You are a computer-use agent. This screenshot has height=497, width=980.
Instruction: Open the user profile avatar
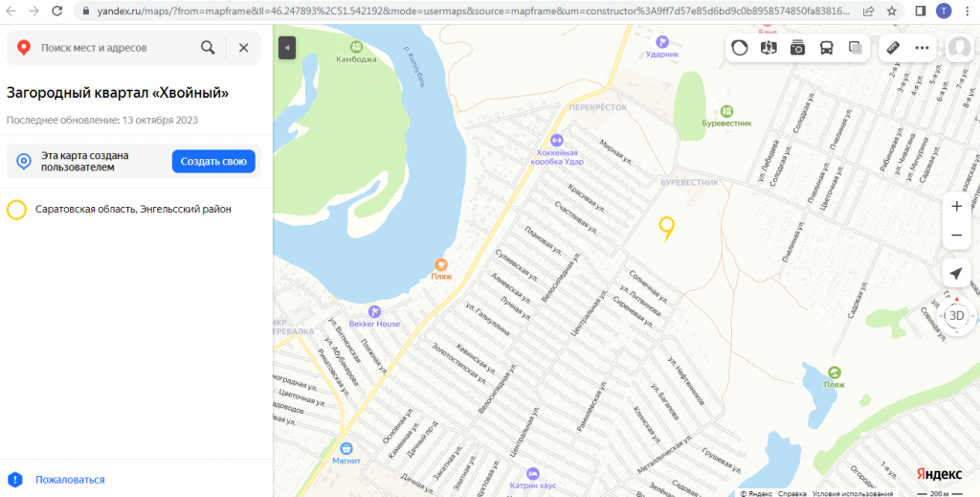959,48
